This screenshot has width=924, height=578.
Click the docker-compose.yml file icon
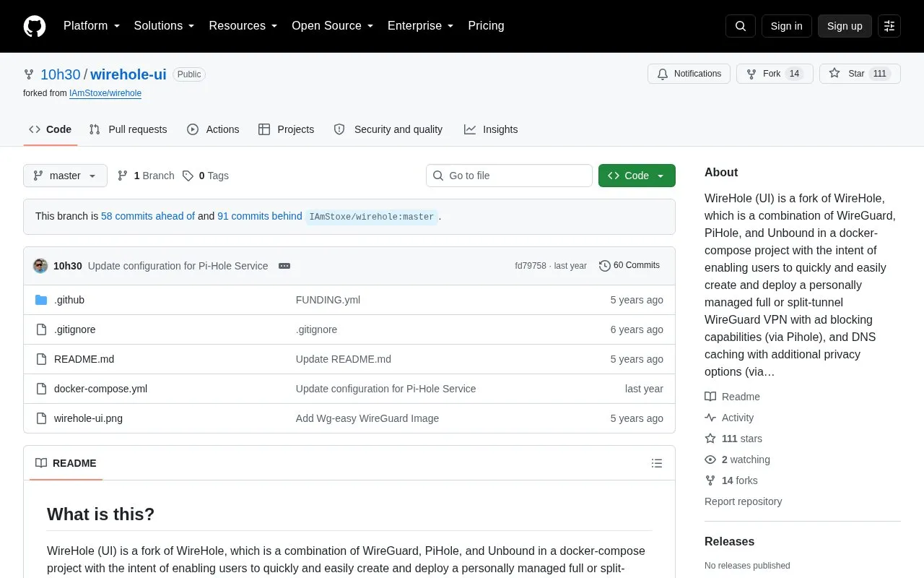pos(41,389)
